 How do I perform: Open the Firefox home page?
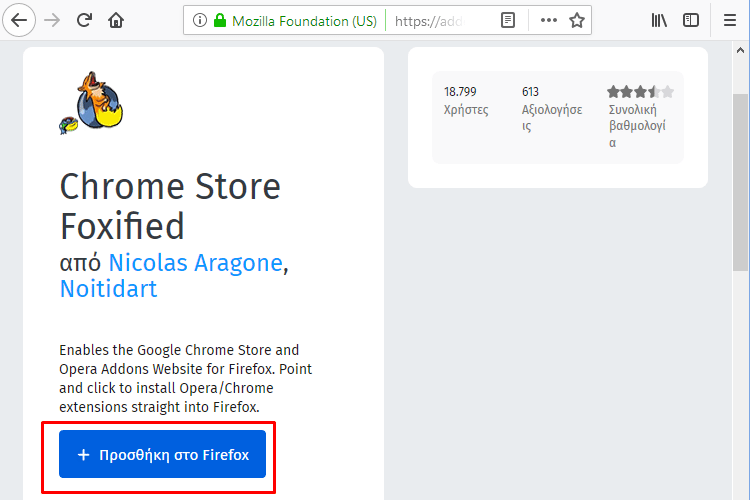pos(116,20)
